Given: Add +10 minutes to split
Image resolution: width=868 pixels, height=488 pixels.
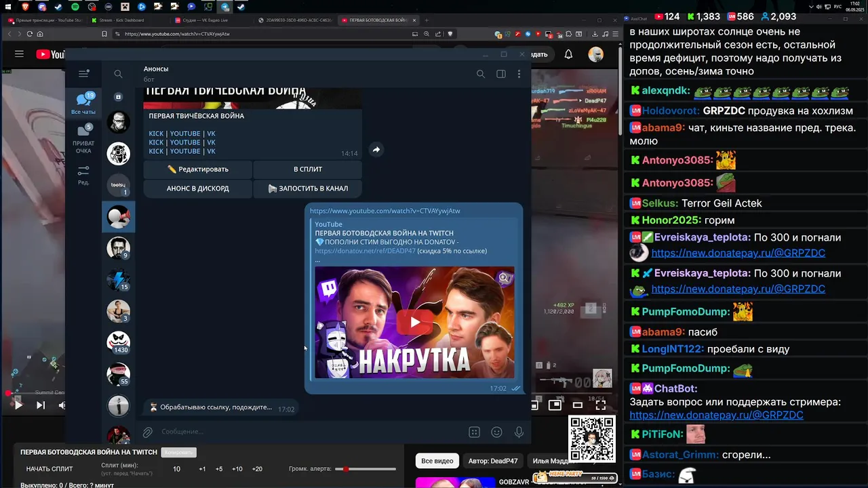Looking at the screenshot, I should pos(237,469).
